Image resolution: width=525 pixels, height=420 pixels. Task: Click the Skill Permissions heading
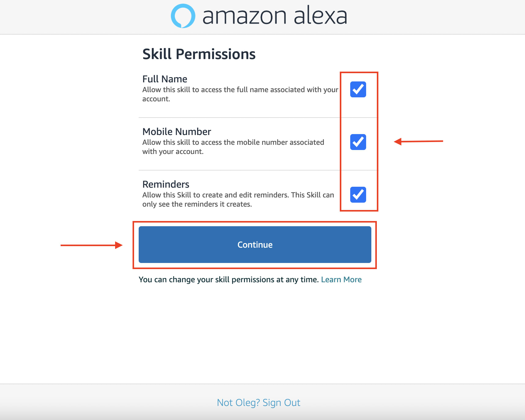point(199,54)
